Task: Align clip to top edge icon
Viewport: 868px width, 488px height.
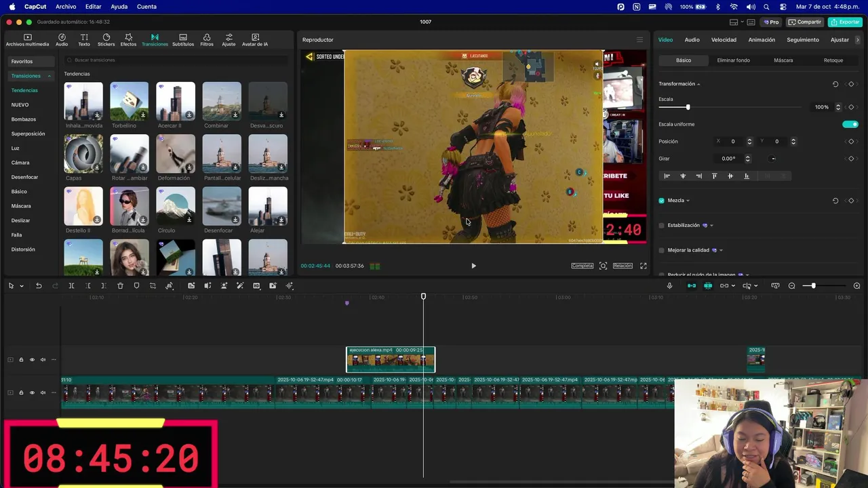Action: tap(714, 176)
